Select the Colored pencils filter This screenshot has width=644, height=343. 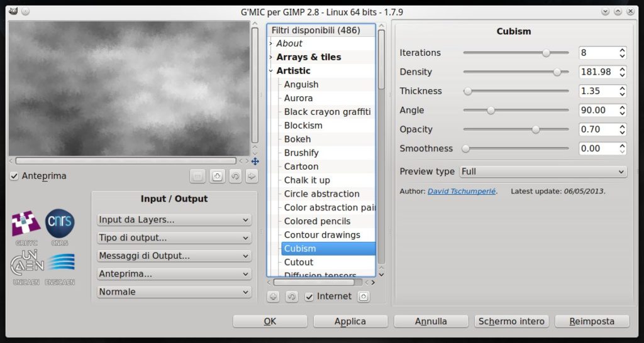pyautogui.click(x=317, y=221)
